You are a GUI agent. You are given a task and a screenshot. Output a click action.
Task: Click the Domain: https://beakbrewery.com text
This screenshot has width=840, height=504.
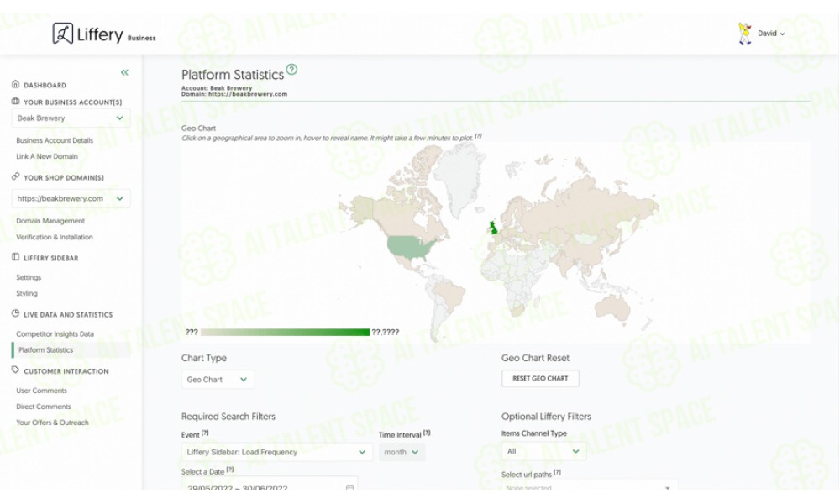click(x=234, y=94)
